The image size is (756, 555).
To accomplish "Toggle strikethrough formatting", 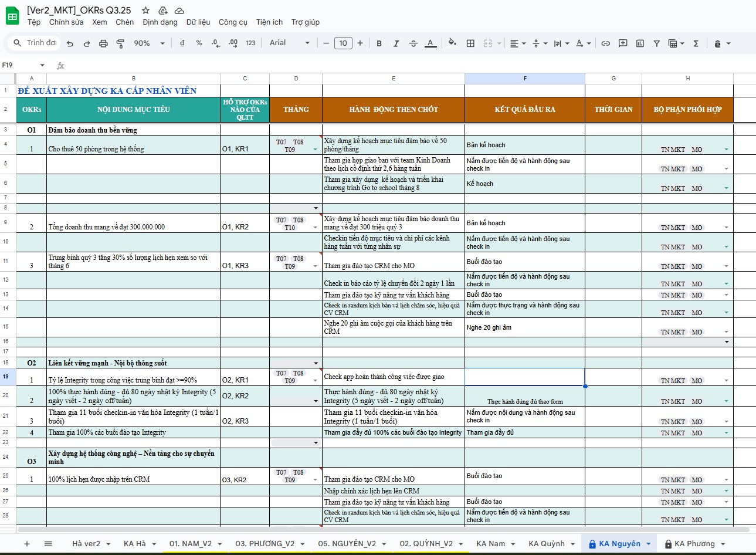I will pos(413,43).
